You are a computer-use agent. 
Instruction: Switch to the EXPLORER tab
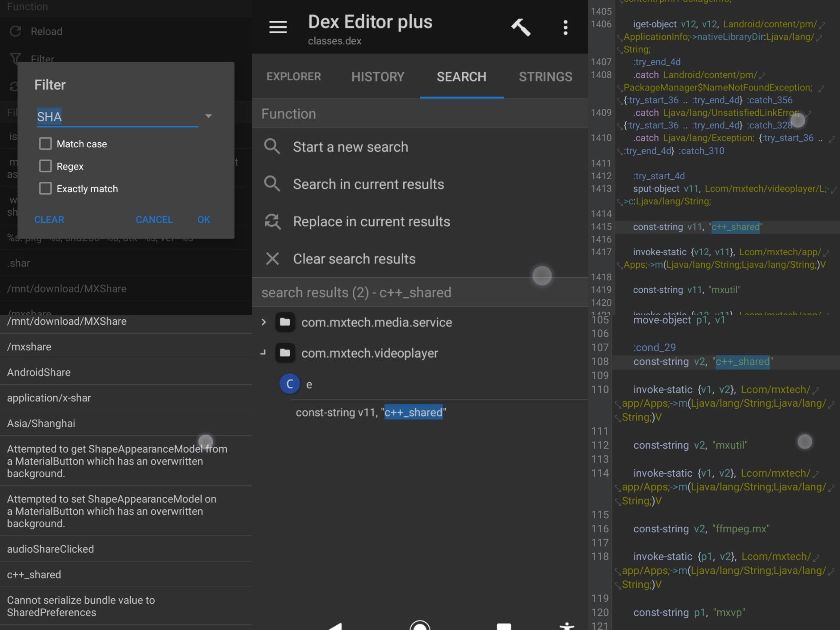294,77
